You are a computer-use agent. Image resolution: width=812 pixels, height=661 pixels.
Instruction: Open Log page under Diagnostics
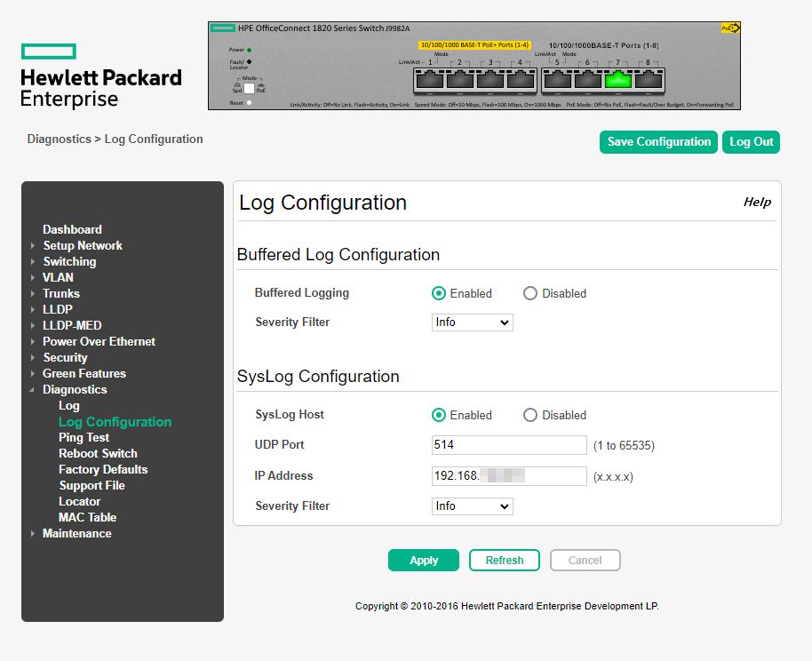pyautogui.click(x=69, y=406)
